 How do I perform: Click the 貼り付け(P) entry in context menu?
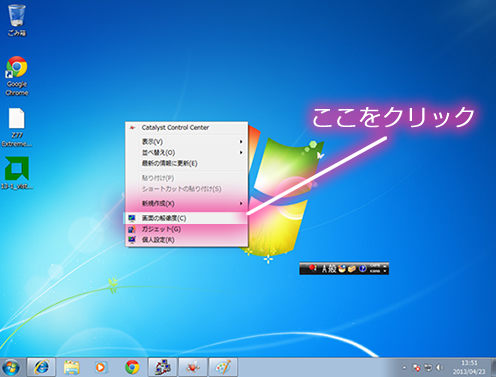186,178
